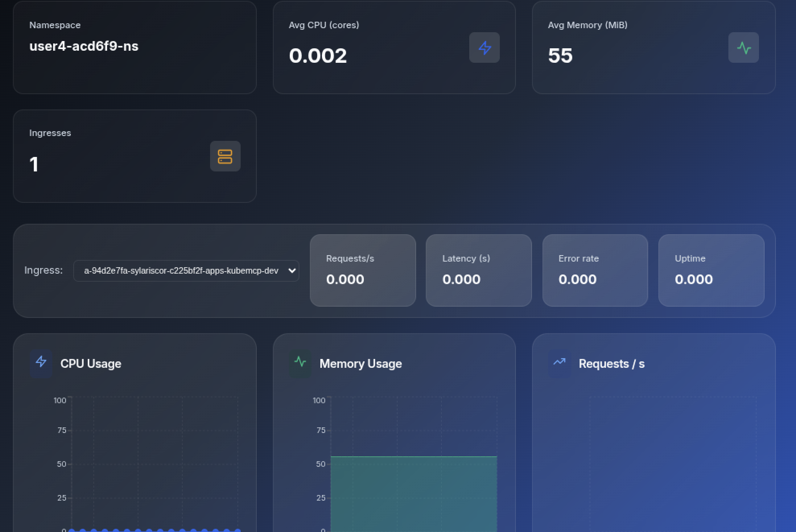Image resolution: width=796 pixels, height=532 pixels.
Task: Click the Avg Memory value 55
Action: [x=560, y=56]
